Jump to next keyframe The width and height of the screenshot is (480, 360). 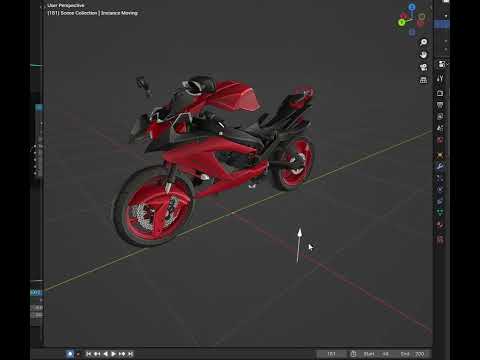tap(122, 354)
